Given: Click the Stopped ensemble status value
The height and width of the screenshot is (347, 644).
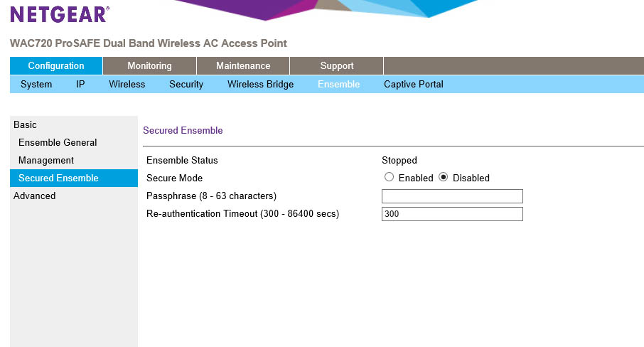Looking at the screenshot, I should coord(399,160).
